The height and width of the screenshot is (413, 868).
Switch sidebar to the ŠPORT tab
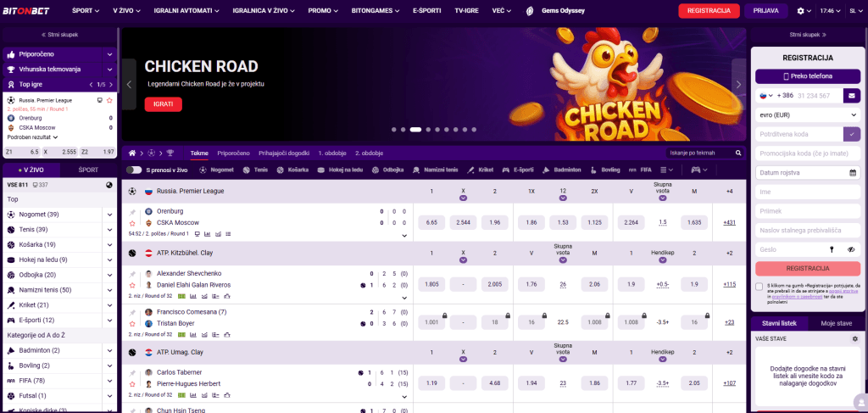point(88,171)
